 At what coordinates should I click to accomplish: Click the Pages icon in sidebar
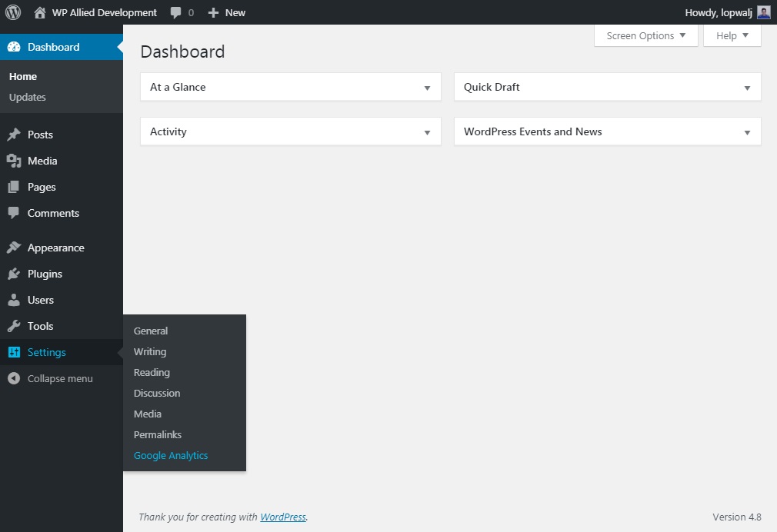(x=14, y=188)
